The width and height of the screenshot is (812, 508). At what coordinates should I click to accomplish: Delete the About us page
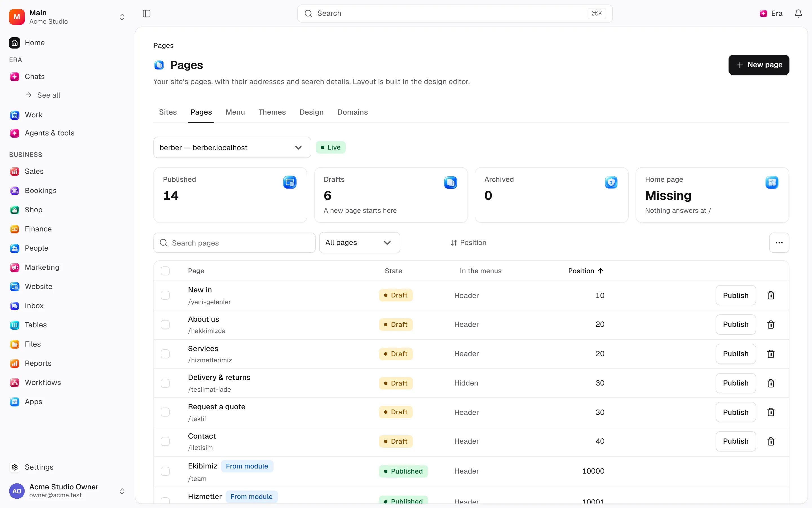point(770,325)
